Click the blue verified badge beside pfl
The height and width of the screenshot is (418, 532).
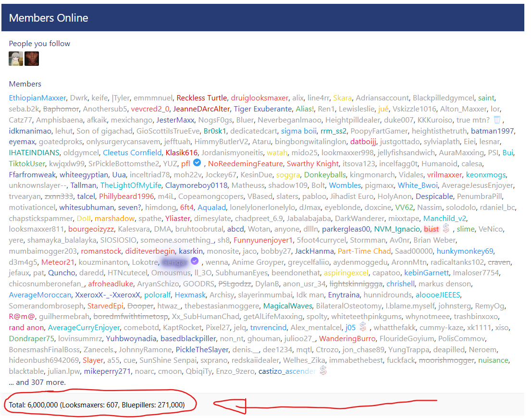(x=197, y=163)
